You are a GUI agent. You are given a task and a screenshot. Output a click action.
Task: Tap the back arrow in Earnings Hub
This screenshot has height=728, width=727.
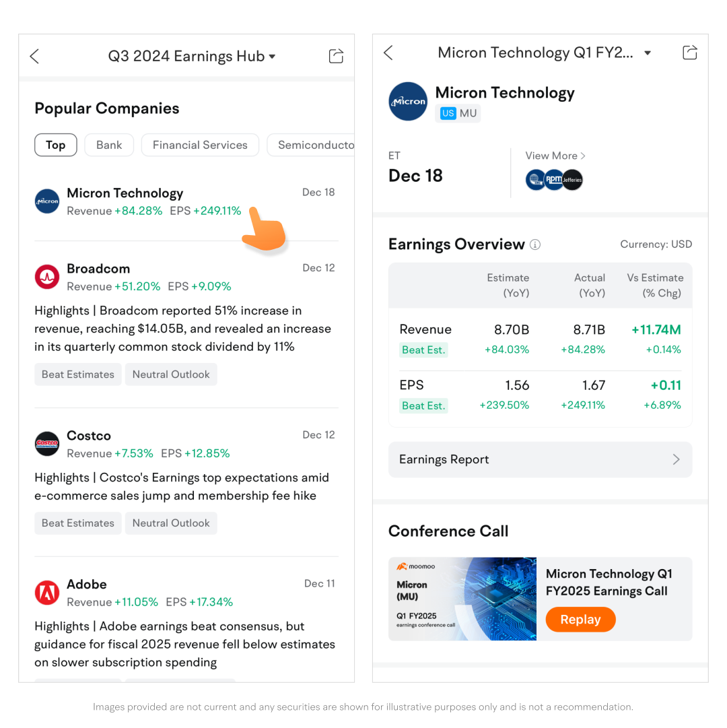pyautogui.click(x=35, y=57)
